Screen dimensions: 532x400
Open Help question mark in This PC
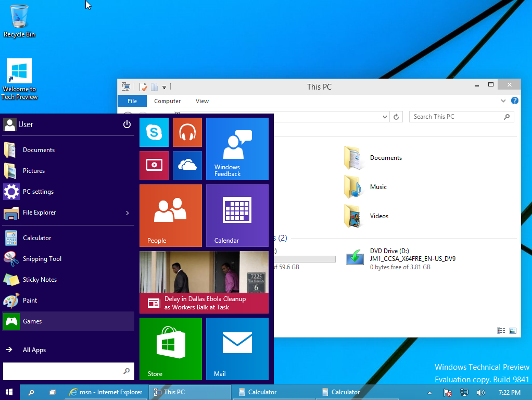515,101
